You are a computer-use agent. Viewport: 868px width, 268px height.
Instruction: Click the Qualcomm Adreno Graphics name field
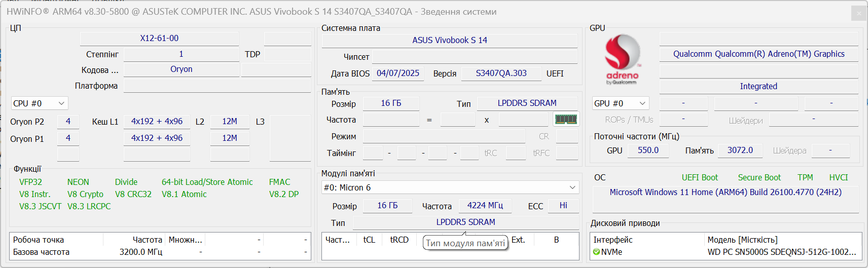(x=758, y=54)
